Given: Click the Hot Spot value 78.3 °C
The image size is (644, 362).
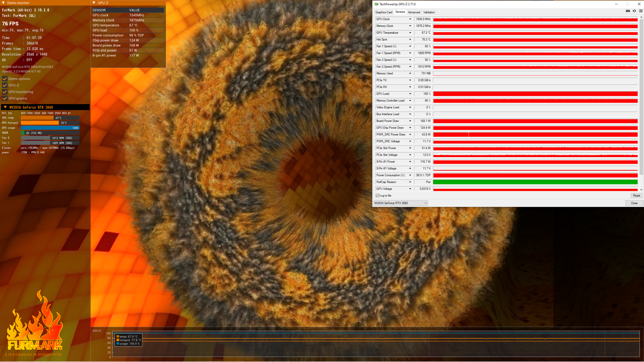Looking at the screenshot, I should tap(422, 40).
